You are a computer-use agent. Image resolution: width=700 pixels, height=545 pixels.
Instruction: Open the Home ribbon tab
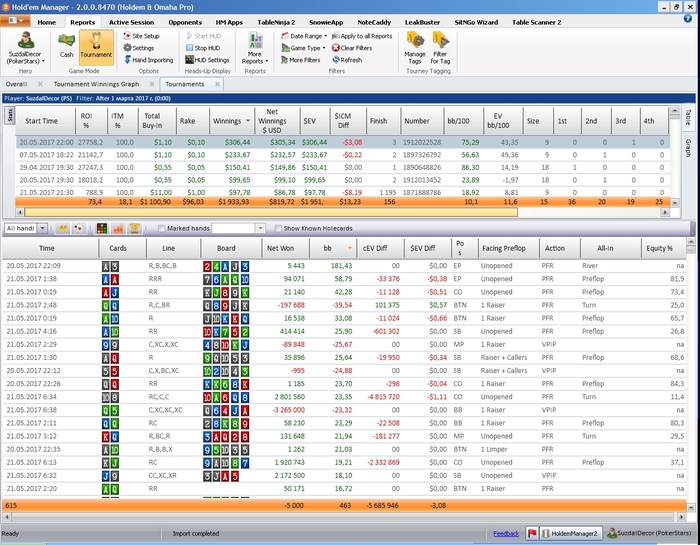(46, 22)
